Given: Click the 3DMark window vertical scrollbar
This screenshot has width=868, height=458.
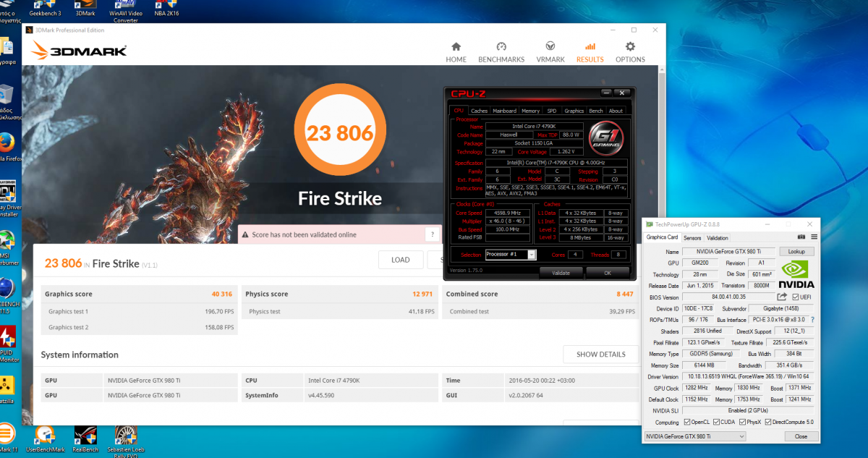Looking at the screenshot, I should click(x=661, y=246).
